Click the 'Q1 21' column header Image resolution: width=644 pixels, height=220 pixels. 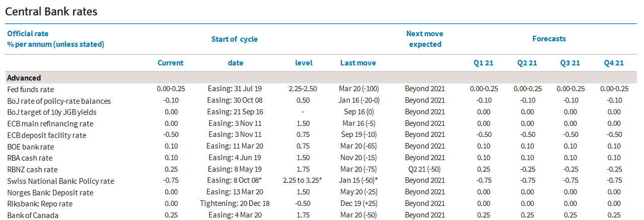click(484, 63)
